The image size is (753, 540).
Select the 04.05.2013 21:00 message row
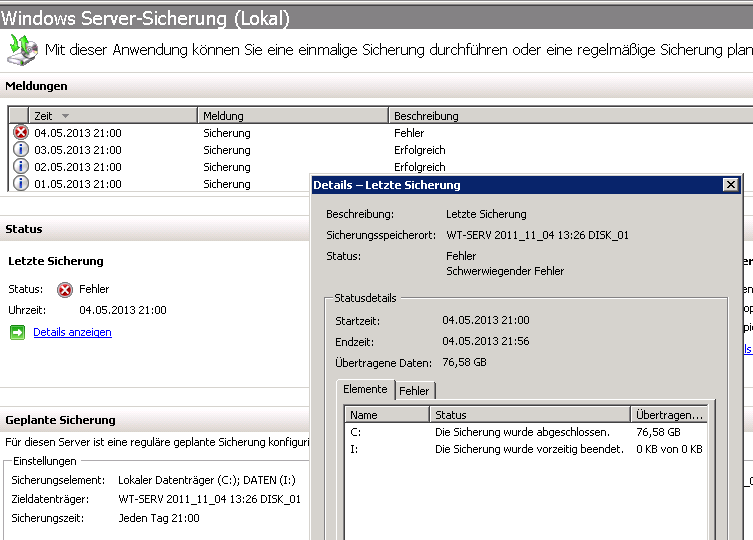[x=382, y=133]
